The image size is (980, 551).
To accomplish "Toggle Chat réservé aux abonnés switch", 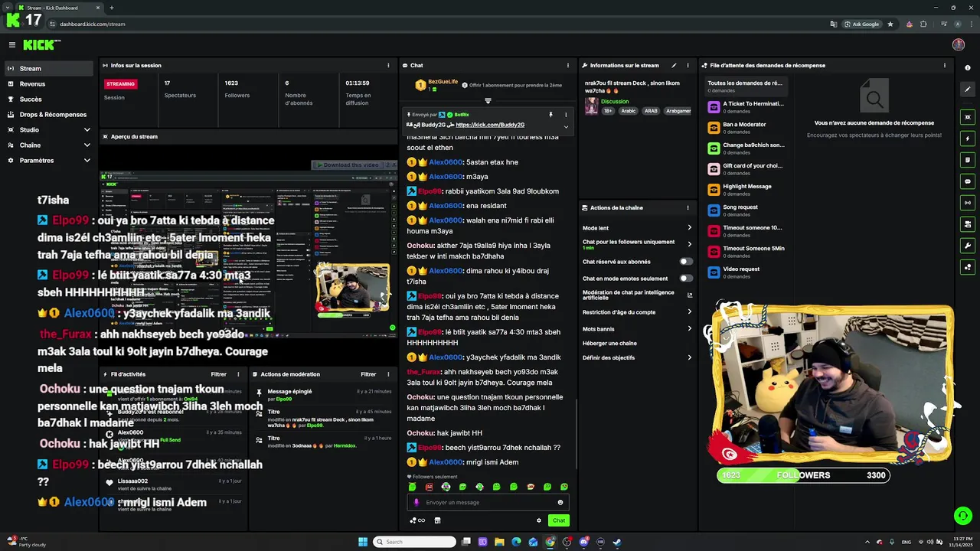I will click(686, 262).
